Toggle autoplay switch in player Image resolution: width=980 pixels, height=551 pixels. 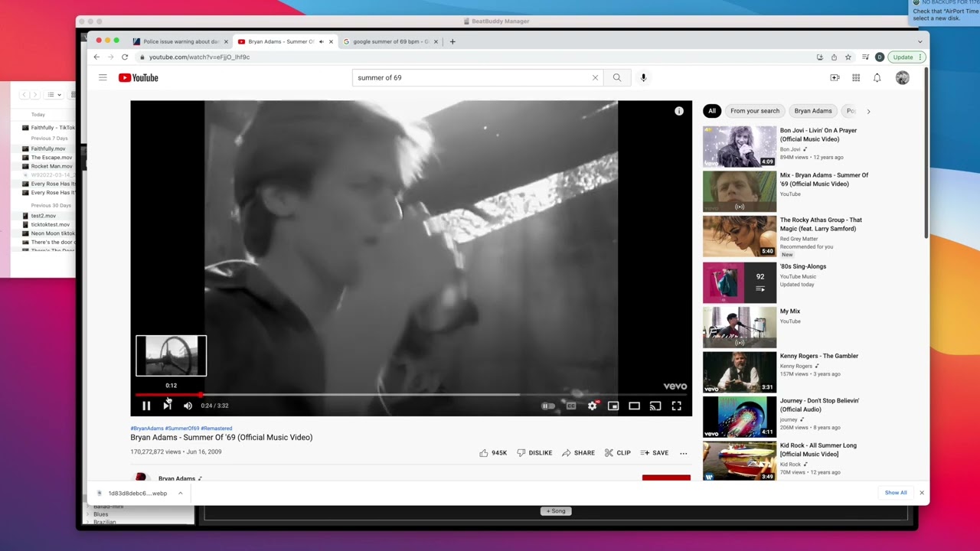point(548,406)
